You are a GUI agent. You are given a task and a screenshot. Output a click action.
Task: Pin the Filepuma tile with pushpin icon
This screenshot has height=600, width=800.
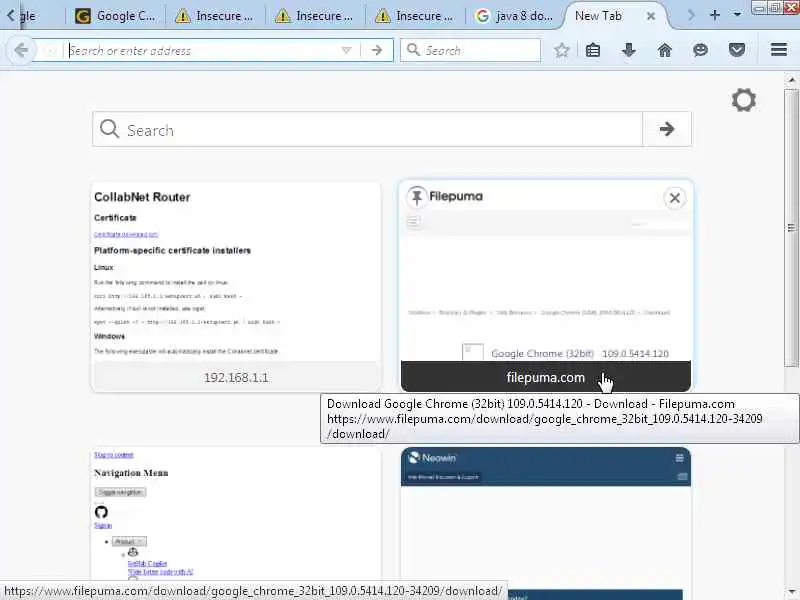(417, 196)
